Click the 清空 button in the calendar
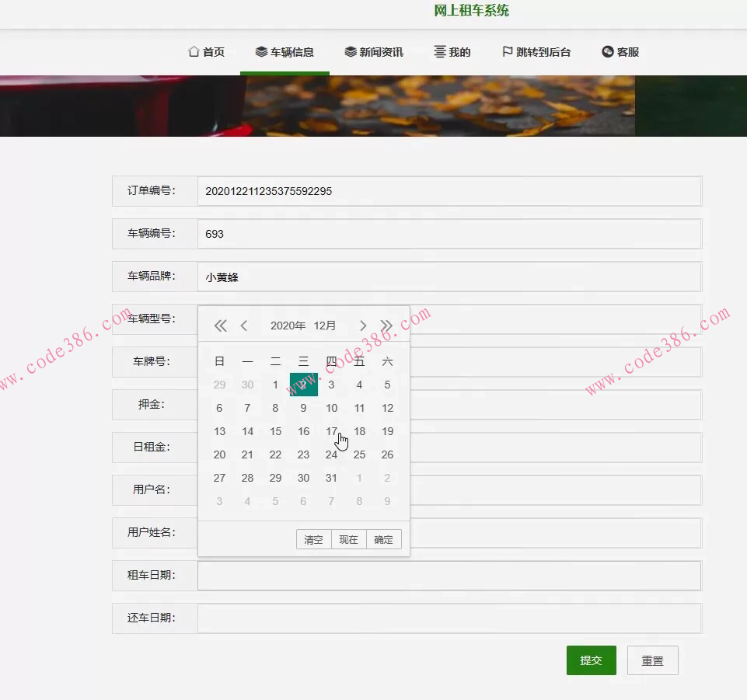 pos(313,538)
